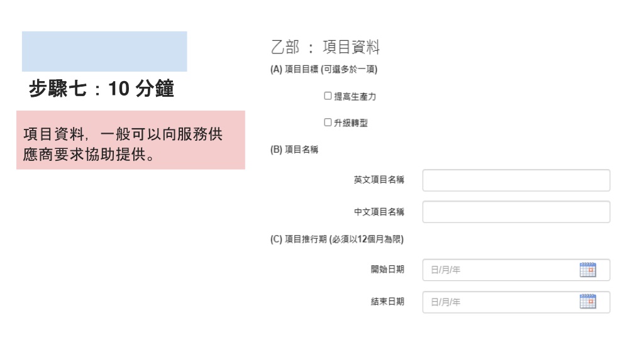Open the calendar icon for 開始日期
Image resolution: width=644 pixels, height=362 pixels.
tap(587, 270)
